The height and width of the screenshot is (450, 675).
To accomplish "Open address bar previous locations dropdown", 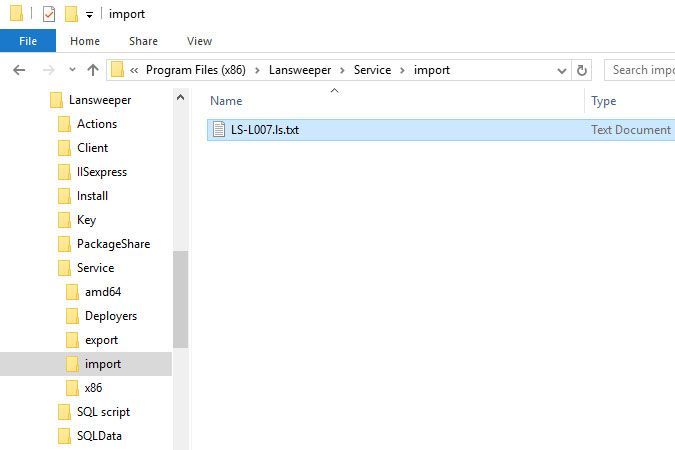I will pos(562,70).
